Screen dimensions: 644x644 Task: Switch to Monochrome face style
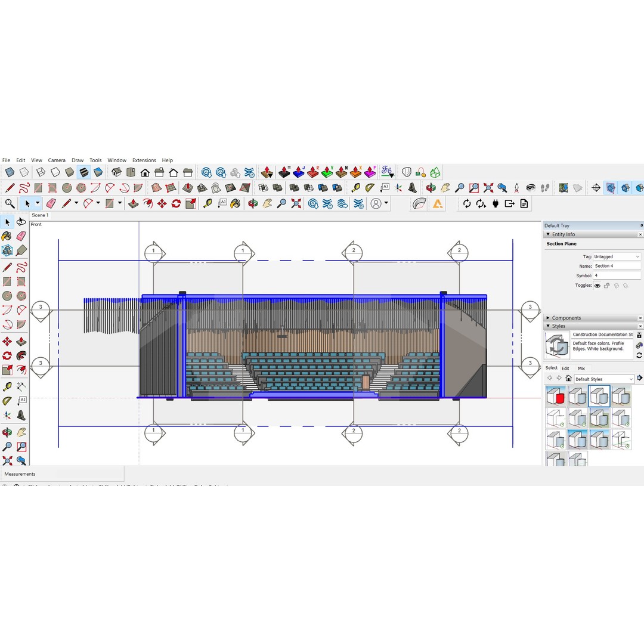(98, 172)
